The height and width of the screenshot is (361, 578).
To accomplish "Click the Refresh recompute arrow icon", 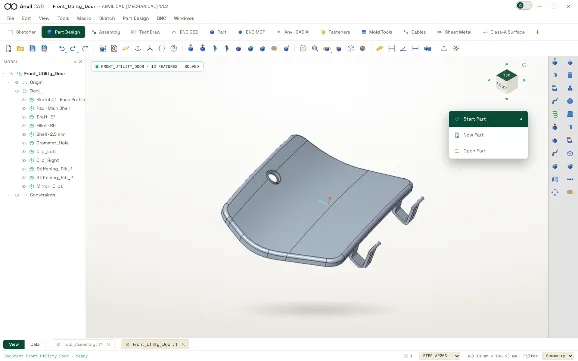I will click(85, 48).
